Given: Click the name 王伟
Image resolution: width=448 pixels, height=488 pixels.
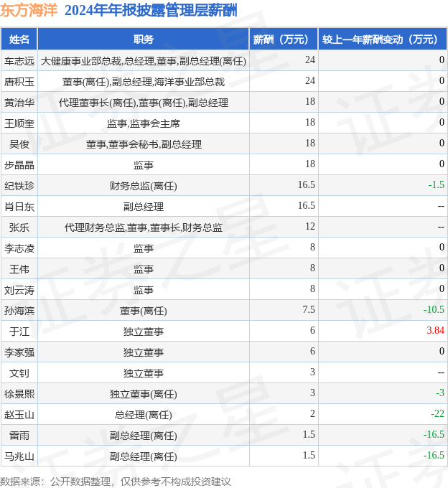Looking at the screenshot, I should (19, 270).
